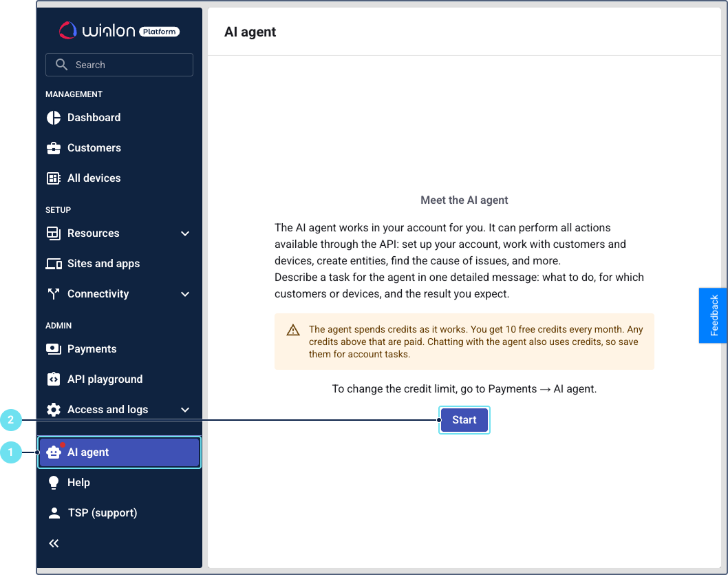Expand the Connectivity chevron
Viewport: 728px width, 575px height.
pyautogui.click(x=185, y=294)
